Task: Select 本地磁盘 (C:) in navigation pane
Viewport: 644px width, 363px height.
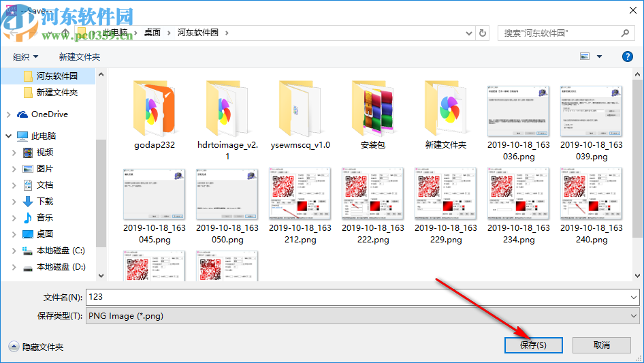Action: [x=61, y=251]
